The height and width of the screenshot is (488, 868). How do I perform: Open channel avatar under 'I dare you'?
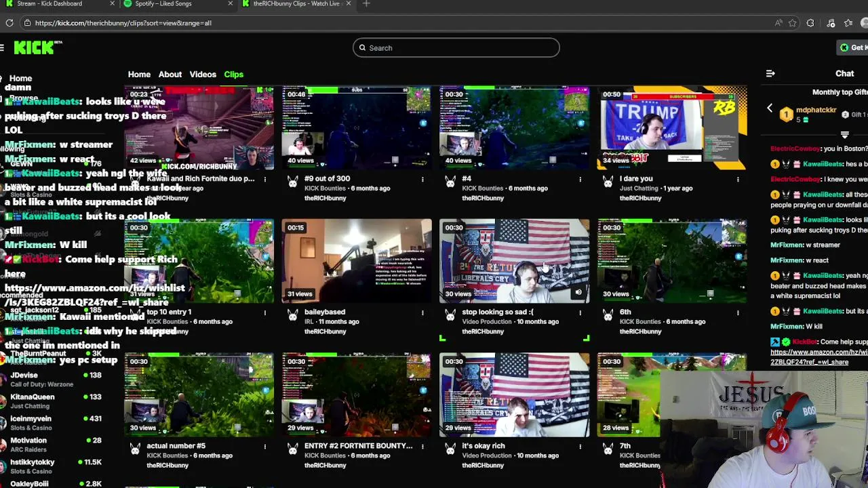(608, 182)
